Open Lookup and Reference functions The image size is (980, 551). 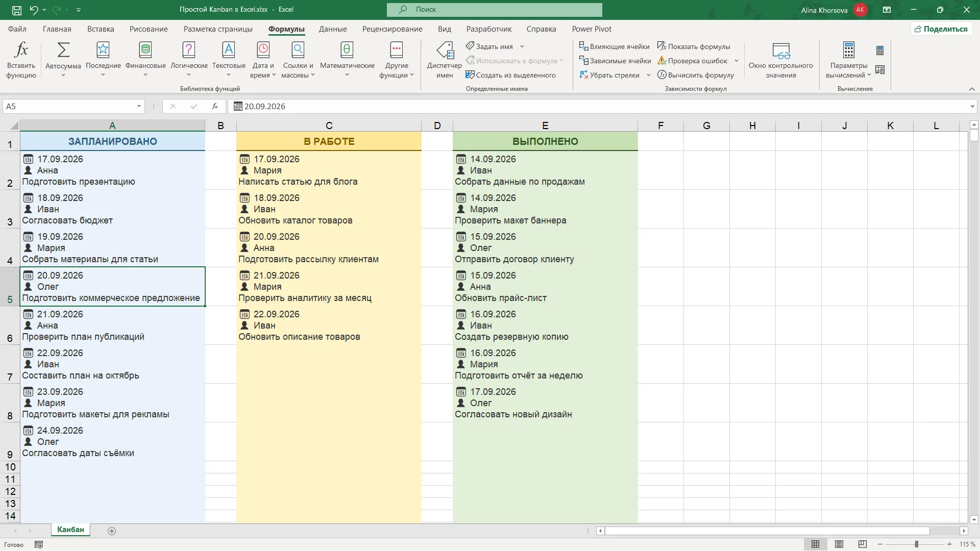[x=298, y=60]
